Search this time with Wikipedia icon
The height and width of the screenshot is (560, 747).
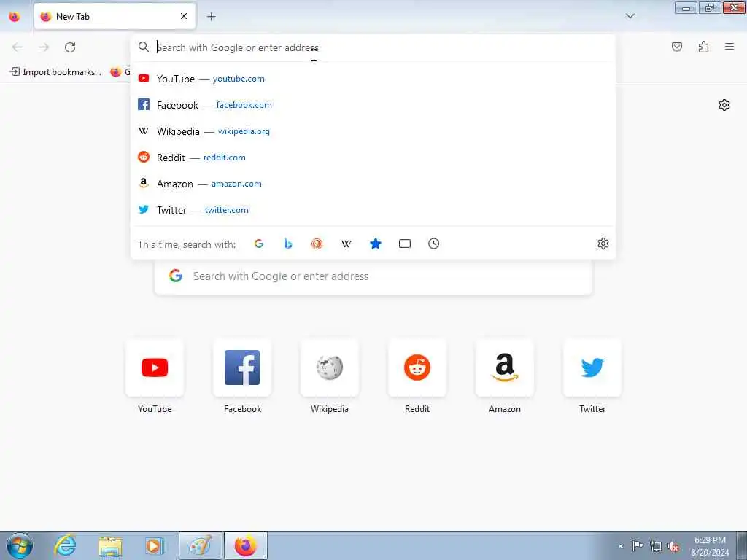pos(347,244)
